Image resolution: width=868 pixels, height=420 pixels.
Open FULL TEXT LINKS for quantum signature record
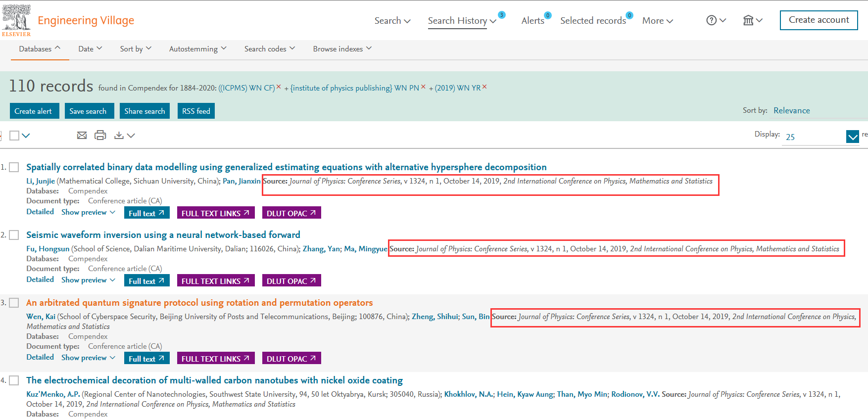(x=216, y=358)
